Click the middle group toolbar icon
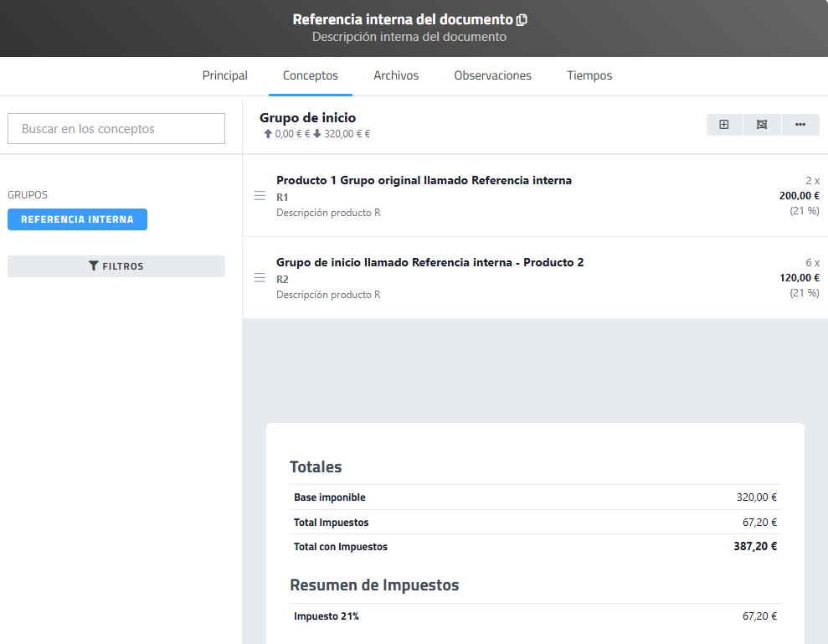This screenshot has height=644, width=828. click(762, 125)
